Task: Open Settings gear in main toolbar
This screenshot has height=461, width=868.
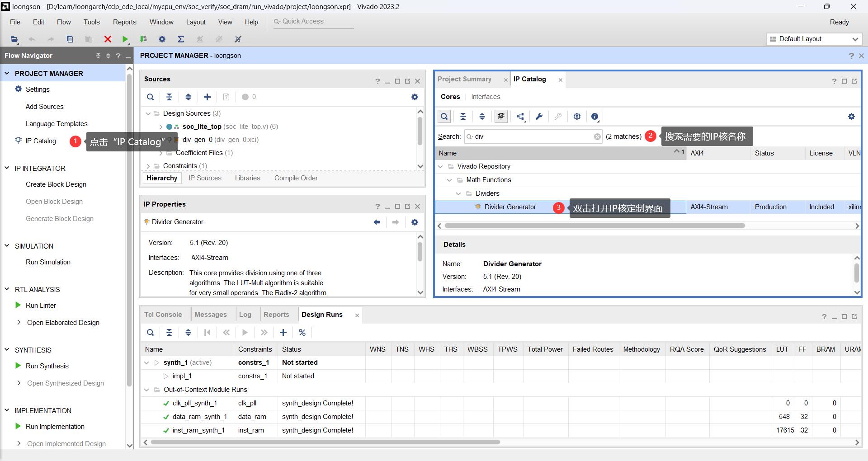Action: pyautogui.click(x=162, y=39)
